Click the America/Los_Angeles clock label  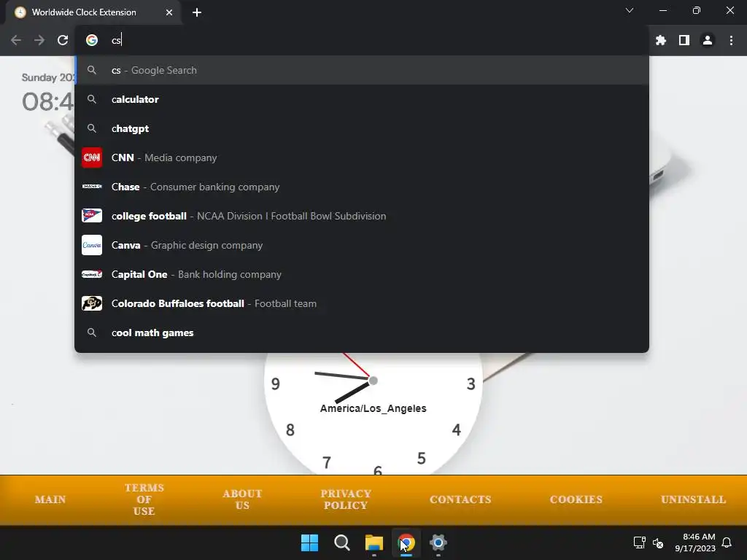coord(373,408)
